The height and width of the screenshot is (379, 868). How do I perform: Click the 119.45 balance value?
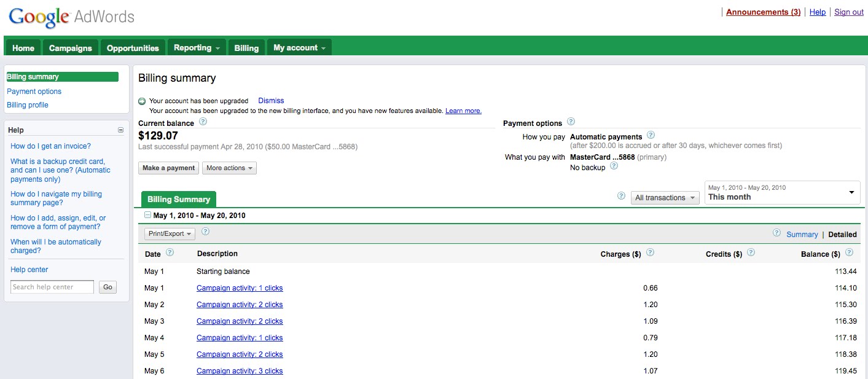[845, 371]
